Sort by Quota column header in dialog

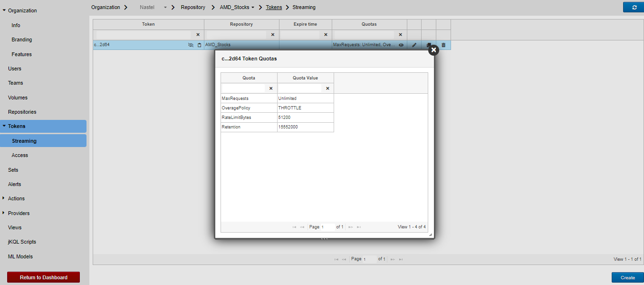tap(249, 78)
